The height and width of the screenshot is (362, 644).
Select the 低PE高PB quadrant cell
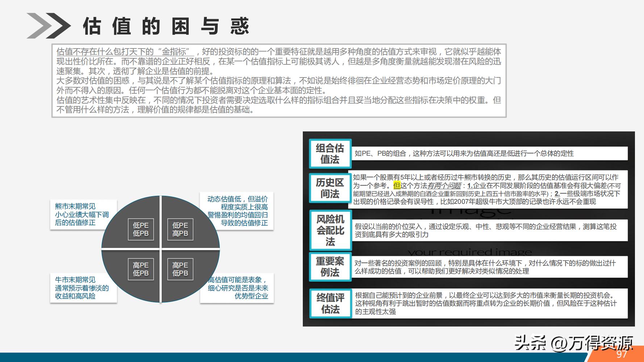tap(180, 230)
